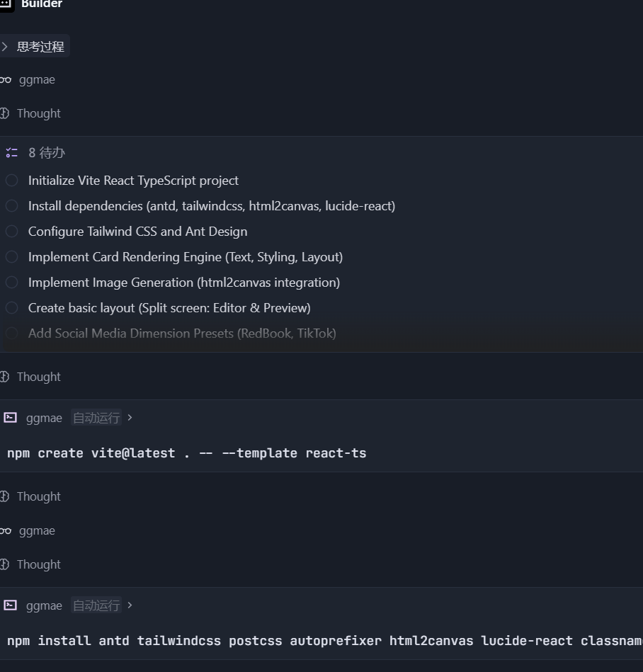Expand the chevron after second 自动运行 label
643x672 pixels.
point(130,605)
